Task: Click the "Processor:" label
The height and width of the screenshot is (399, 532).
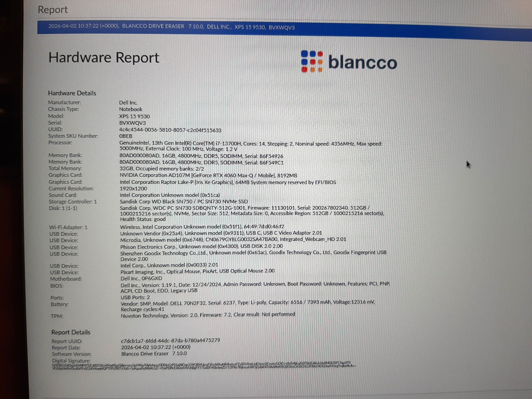Action: [x=60, y=143]
